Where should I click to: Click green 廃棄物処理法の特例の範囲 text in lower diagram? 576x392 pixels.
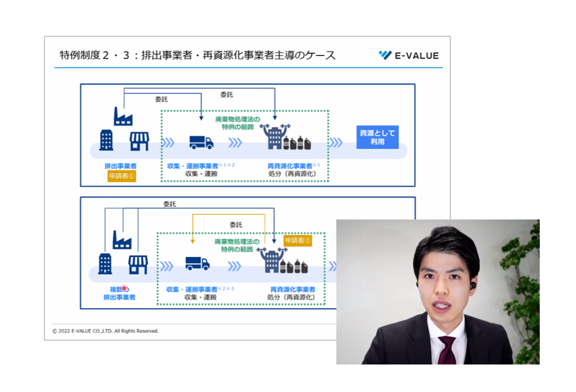point(237,246)
